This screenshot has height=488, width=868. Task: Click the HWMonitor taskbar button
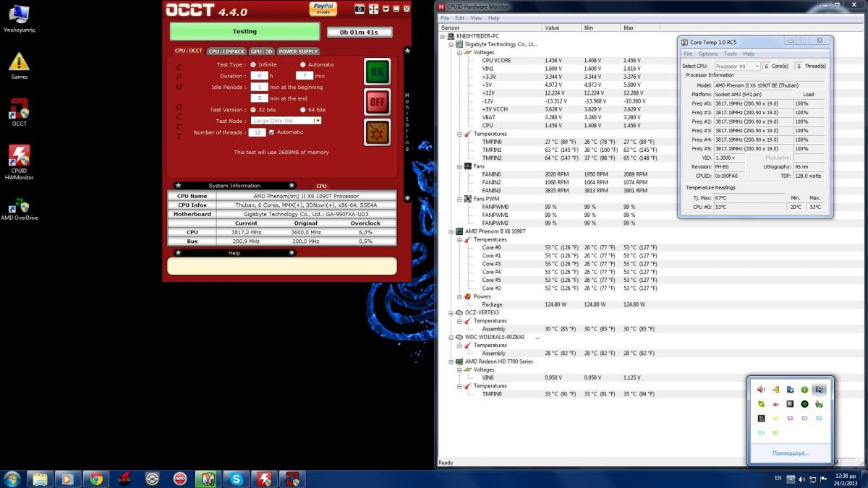265,479
